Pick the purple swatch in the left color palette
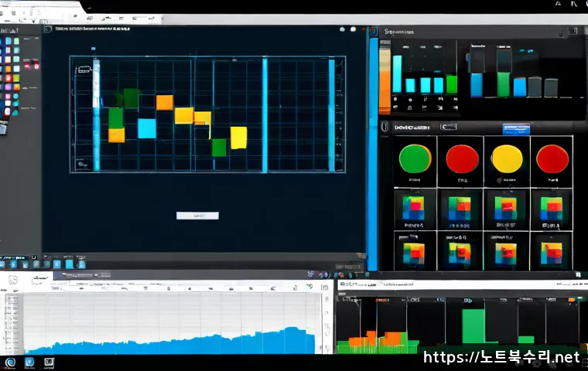The height and width of the screenshot is (371, 588). 8,87
